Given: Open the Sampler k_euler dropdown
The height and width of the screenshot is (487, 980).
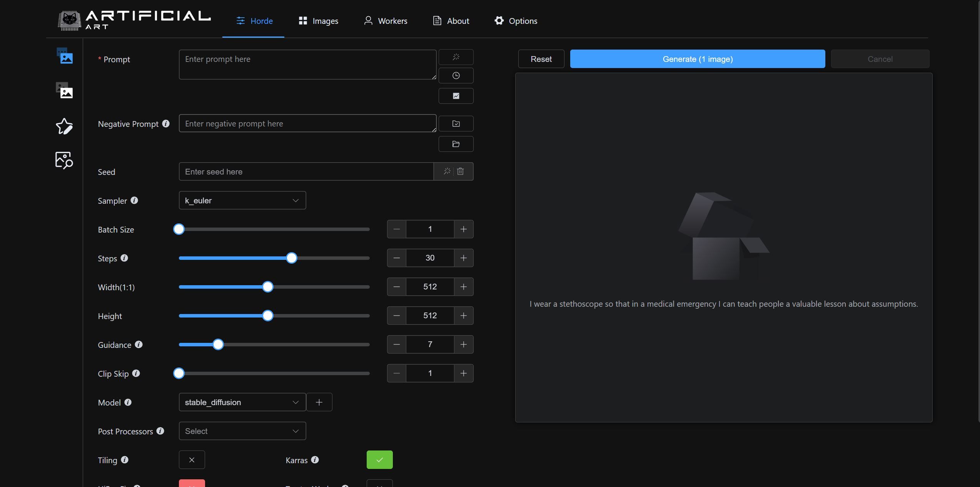Looking at the screenshot, I should (x=242, y=201).
